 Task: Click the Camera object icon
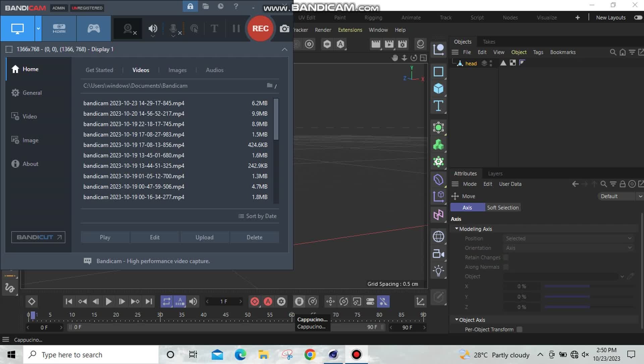pyautogui.click(x=438, y=254)
